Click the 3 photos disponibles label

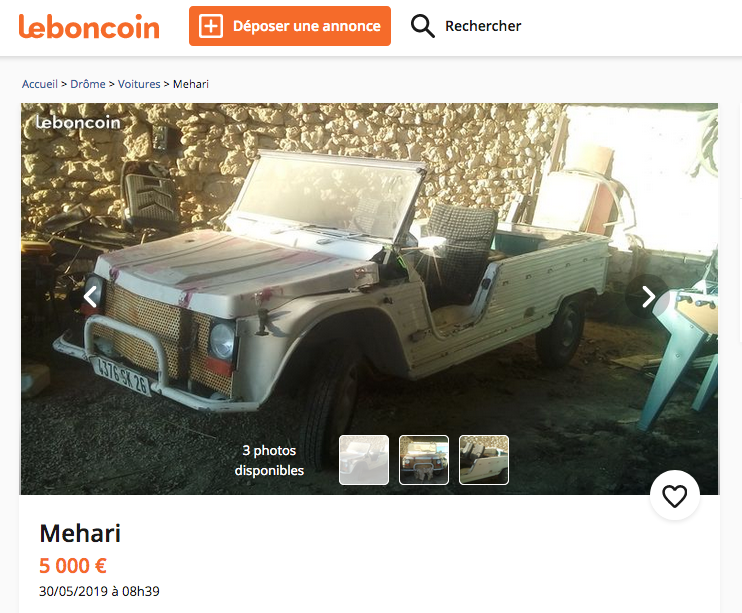coord(269,460)
